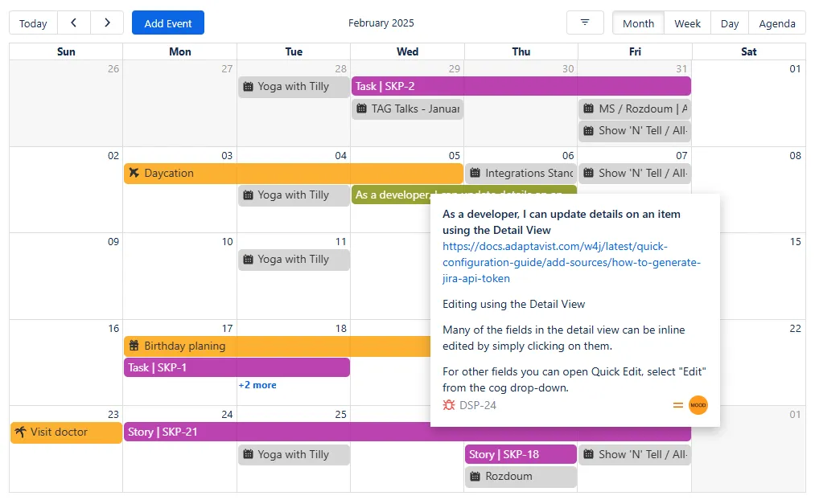Select date 09 in the Sunday column
Image resolution: width=815 pixels, height=504 pixels.
click(x=113, y=241)
